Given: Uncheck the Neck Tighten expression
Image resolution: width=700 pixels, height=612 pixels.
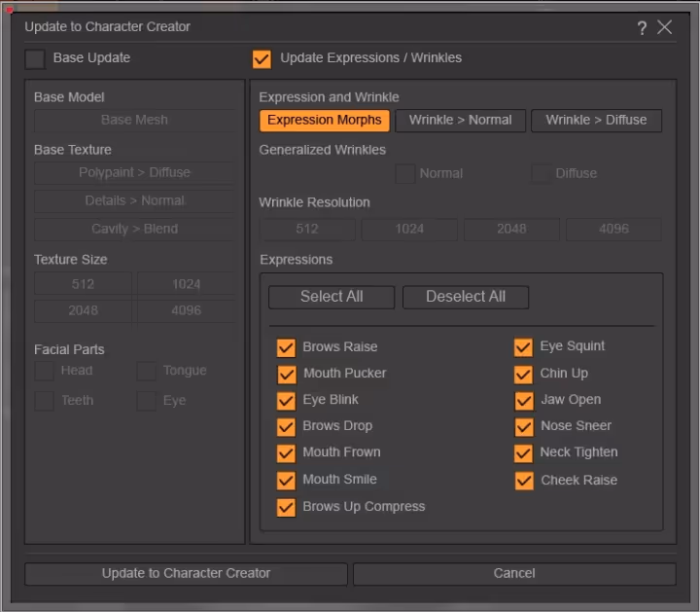Looking at the screenshot, I should click(523, 453).
